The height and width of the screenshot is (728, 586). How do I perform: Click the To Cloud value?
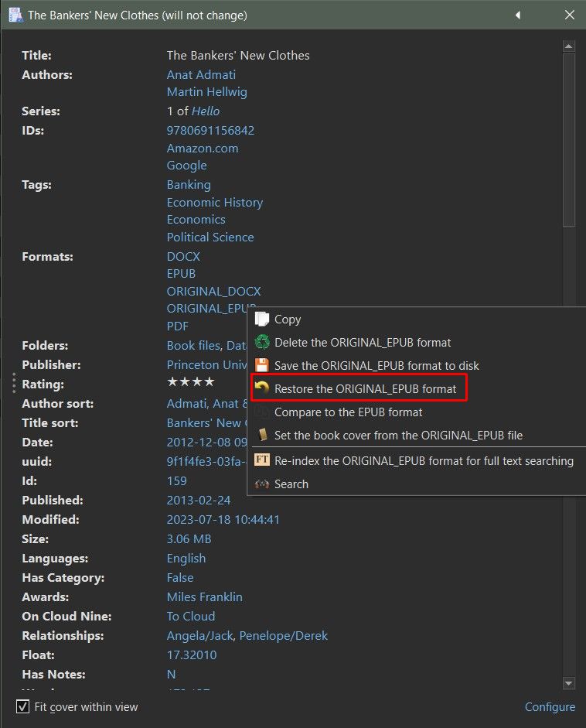(191, 617)
